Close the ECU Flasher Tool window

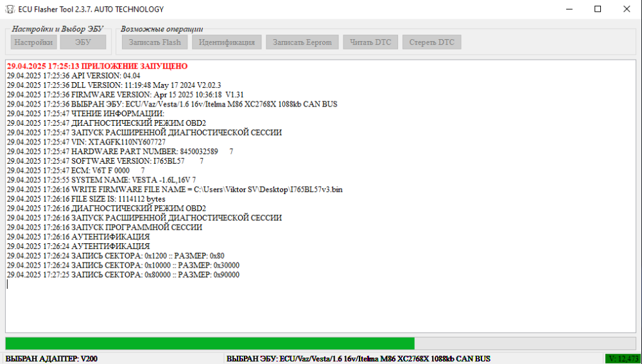coord(627,9)
